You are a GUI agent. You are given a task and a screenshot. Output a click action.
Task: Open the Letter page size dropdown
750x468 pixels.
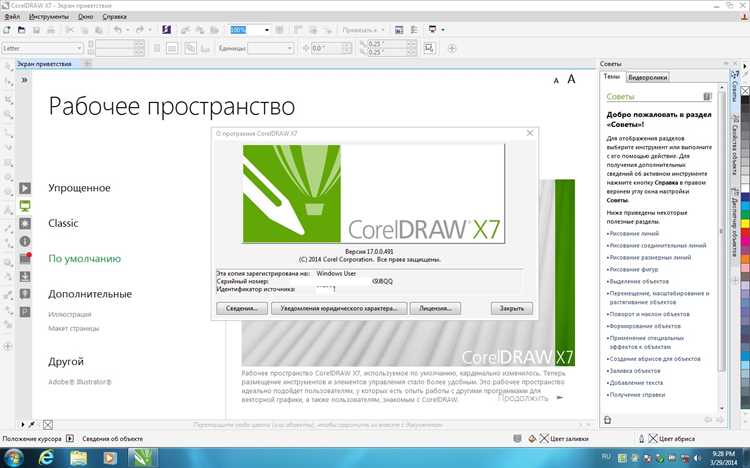point(79,48)
